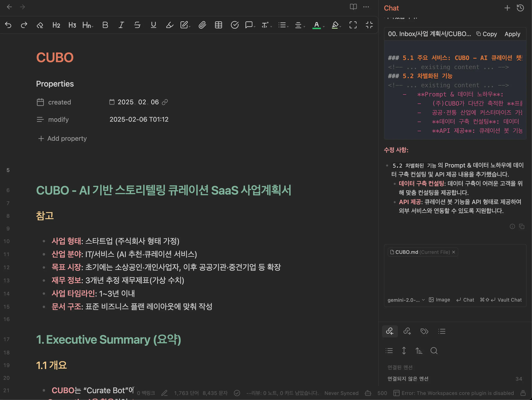Image resolution: width=532 pixels, height=400 pixels.
Task: Navigate back with the left arrow
Action: coord(9,7)
